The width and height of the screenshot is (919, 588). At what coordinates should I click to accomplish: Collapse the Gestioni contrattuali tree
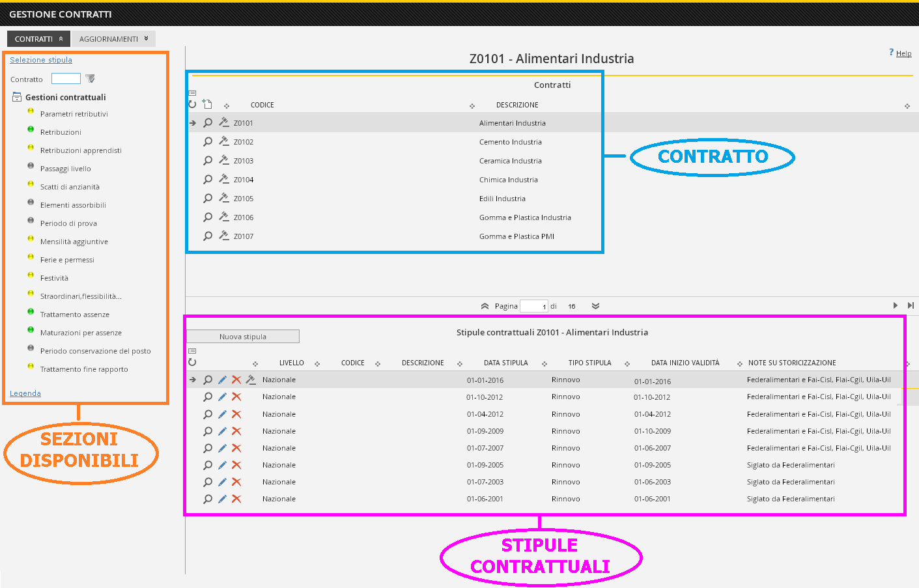pos(17,97)
